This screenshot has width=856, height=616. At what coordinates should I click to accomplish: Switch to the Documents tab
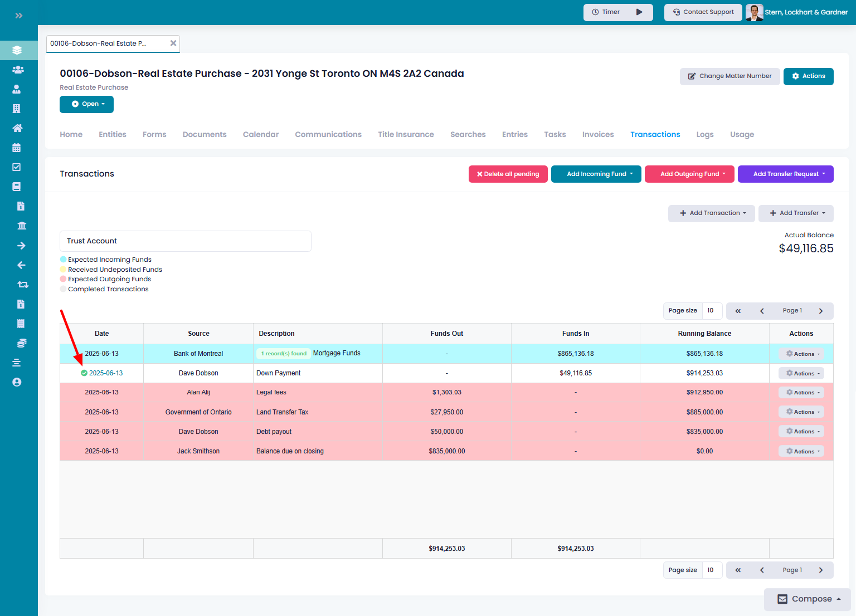coord(205,134)
